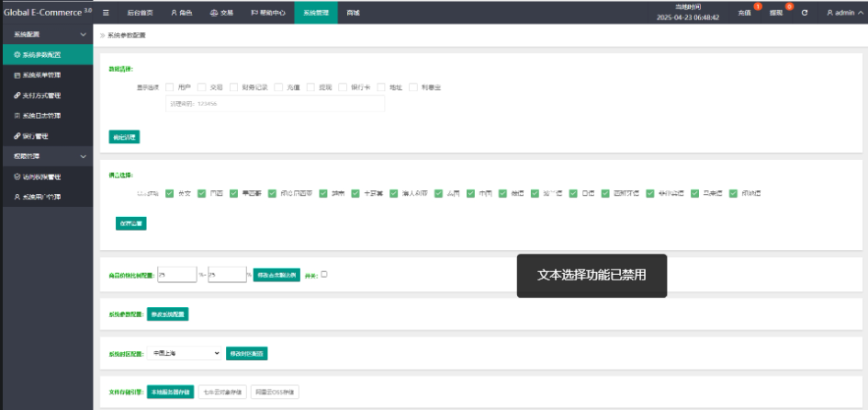
Task: Click the second price ratio input 25
Action: click(227, 275)
